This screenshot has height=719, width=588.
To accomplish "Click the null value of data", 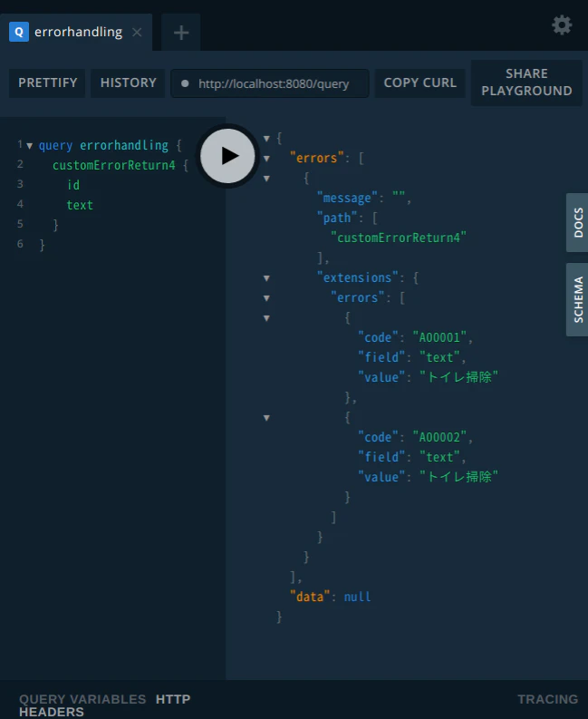I will (357, 597).
